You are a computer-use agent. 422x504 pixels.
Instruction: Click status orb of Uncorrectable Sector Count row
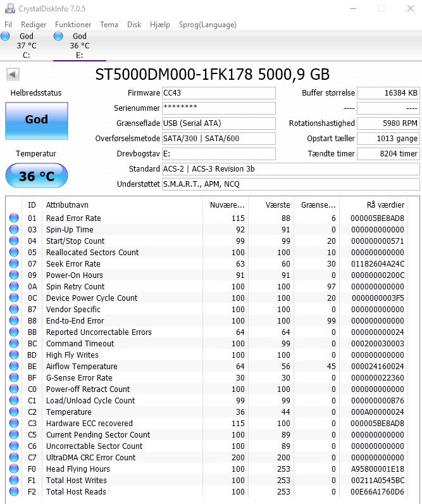click(x=14, y=446)
